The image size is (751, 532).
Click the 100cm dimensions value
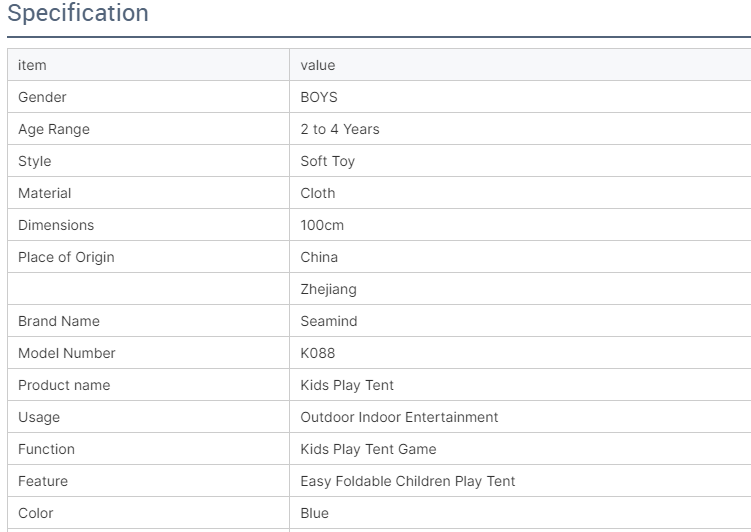tap(322, 225)
